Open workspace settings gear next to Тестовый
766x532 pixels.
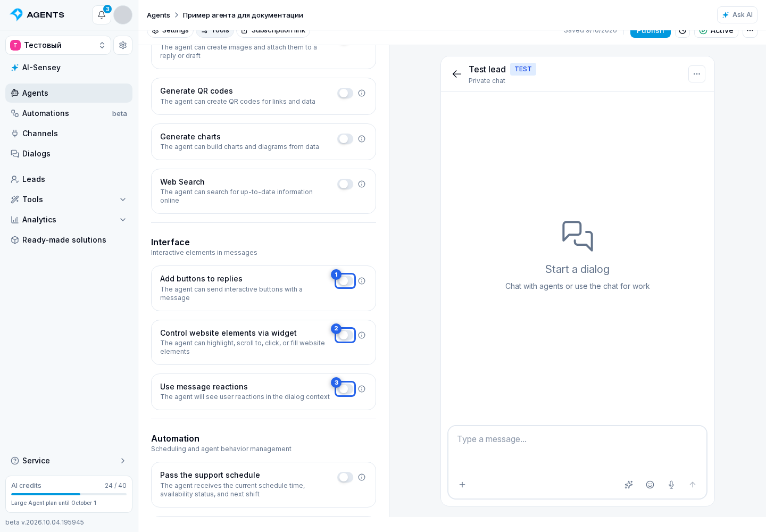tap(123, 45)
